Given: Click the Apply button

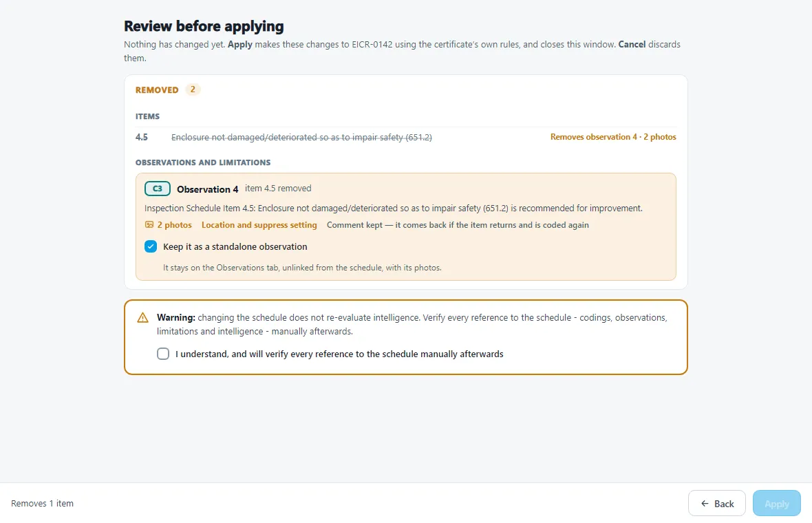Looking at the screenshot, I should pyautogui.click(x=776, y=503).
